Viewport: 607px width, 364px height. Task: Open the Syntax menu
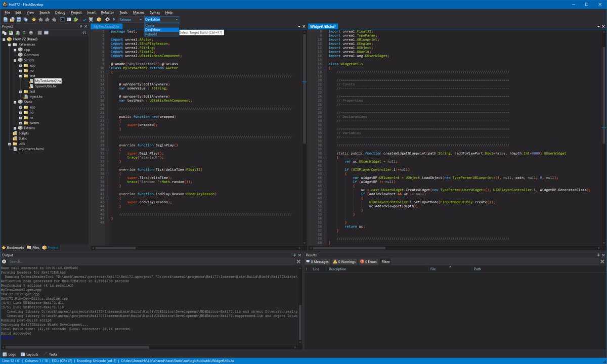pyautogui.click(x=155, y=12)
